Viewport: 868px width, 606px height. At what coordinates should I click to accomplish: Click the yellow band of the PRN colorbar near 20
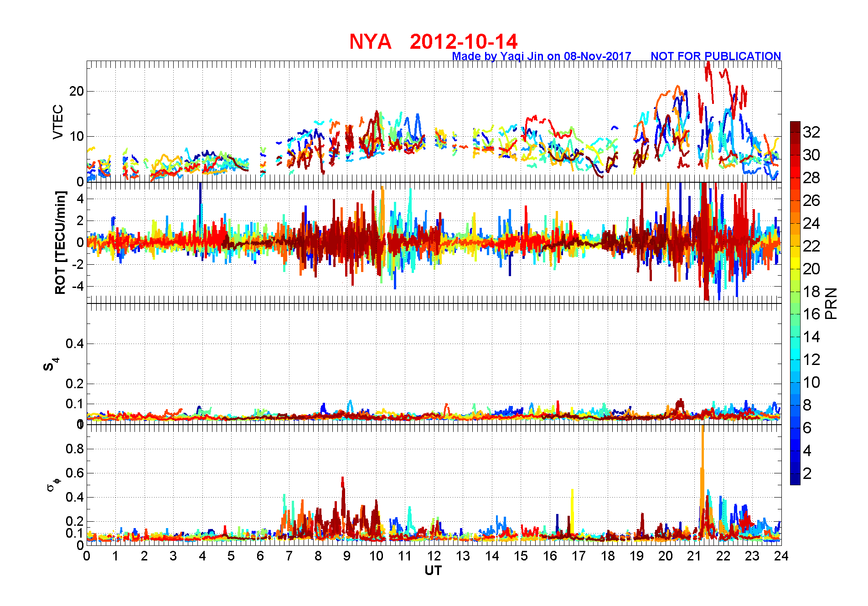(795, 263)
